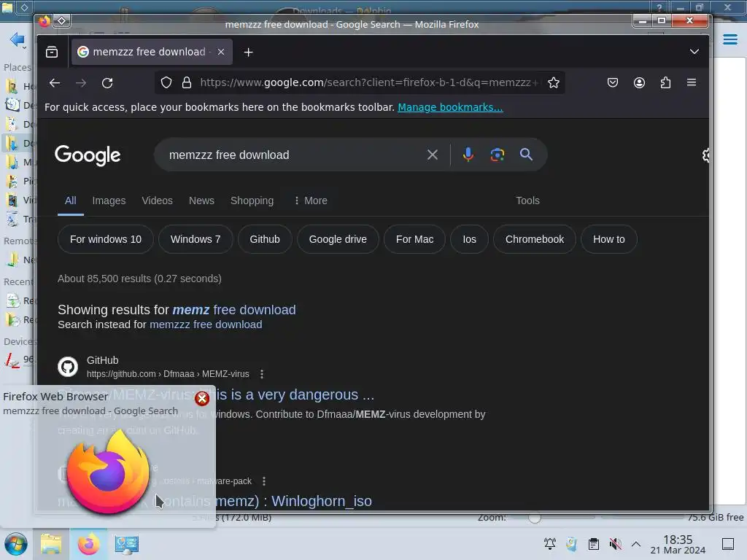Apply Google drive filter chip
This screenshot has height=560, width=747.
pos(338,239)
